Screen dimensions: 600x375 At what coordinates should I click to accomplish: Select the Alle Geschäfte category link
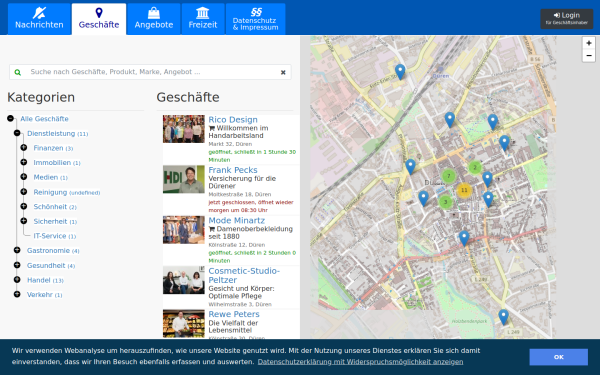tap(44, 119)
